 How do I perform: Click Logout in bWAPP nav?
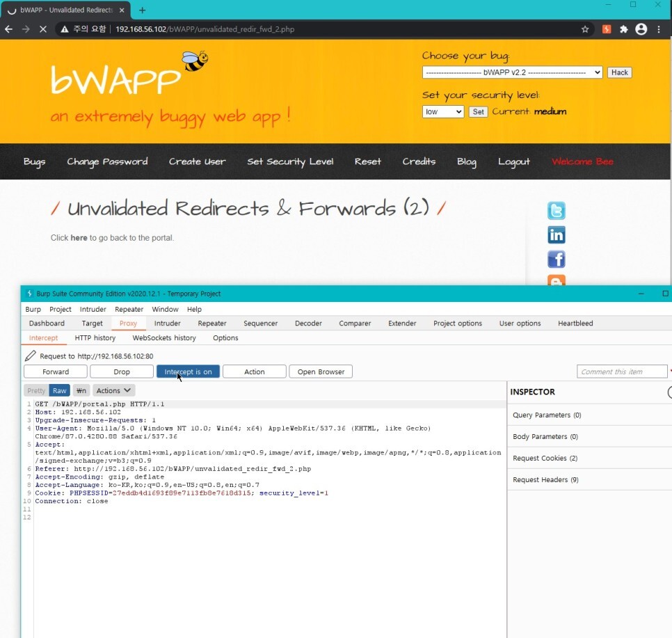tap(514, 161)
